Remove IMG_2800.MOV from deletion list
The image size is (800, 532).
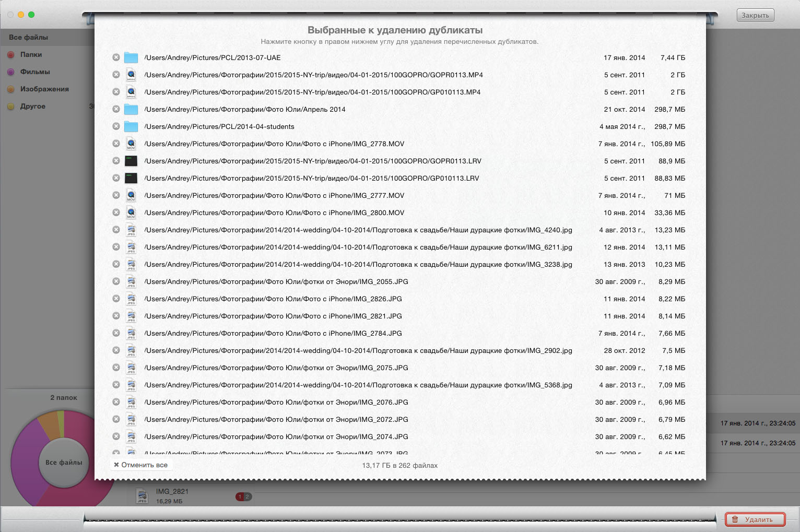click(116, 212)
